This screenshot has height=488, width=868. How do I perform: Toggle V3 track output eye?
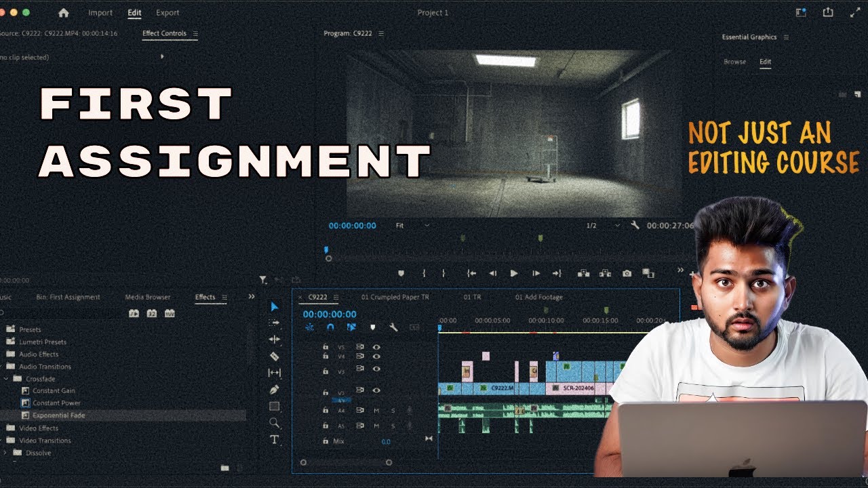click(376, 369)
